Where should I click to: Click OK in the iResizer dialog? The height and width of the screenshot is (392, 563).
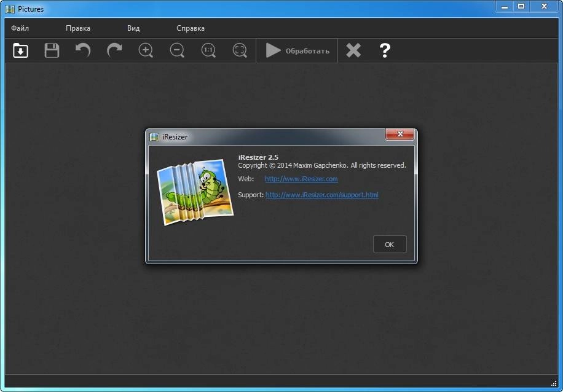[390, 245]
